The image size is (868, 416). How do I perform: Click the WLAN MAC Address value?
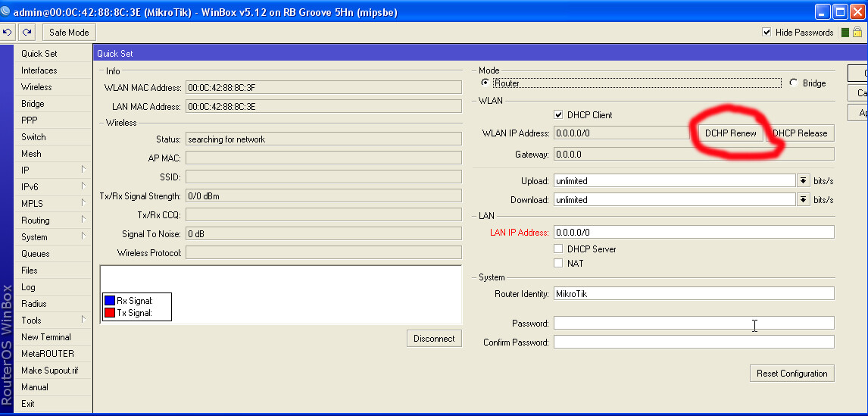(323, 88)
